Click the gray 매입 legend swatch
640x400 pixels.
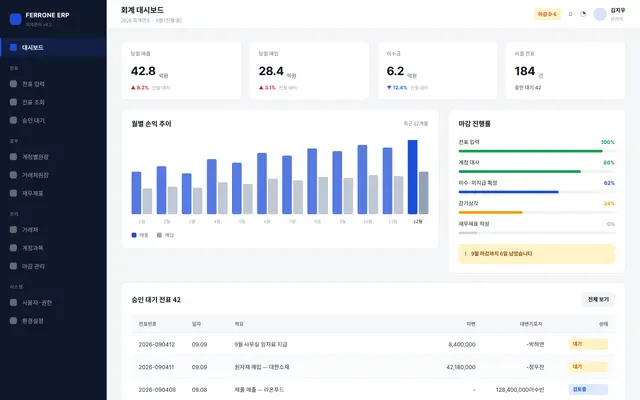[x=159, y=235]
